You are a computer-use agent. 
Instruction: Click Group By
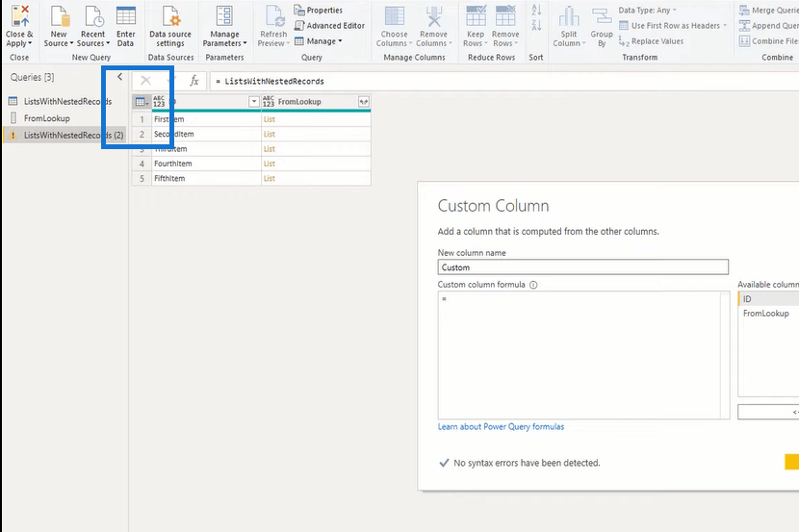point(602,25)
